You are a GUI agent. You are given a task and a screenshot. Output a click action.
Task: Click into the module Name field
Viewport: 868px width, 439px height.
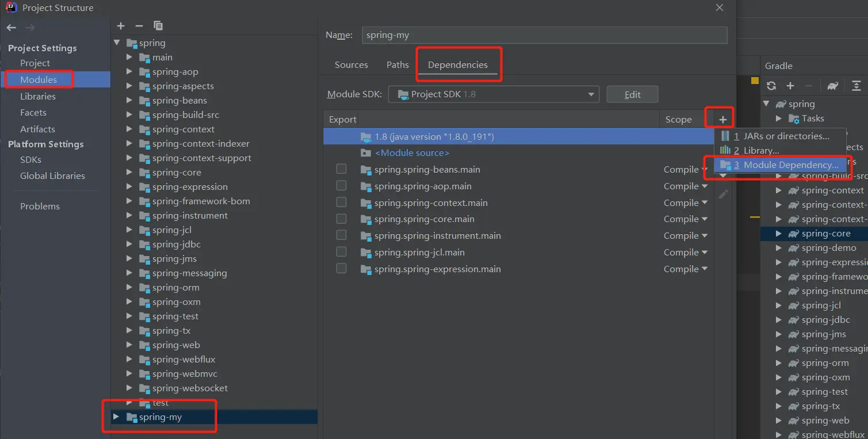pyautogui.click(x=545, y=35)
